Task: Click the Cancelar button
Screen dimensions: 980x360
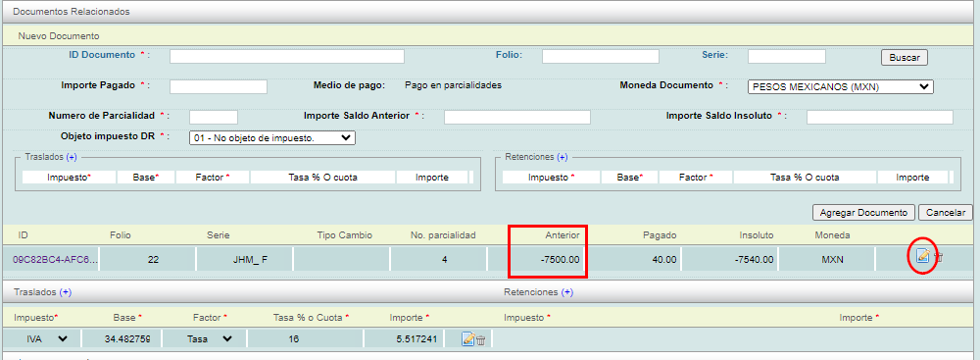Action: click(x=946, y=212)
